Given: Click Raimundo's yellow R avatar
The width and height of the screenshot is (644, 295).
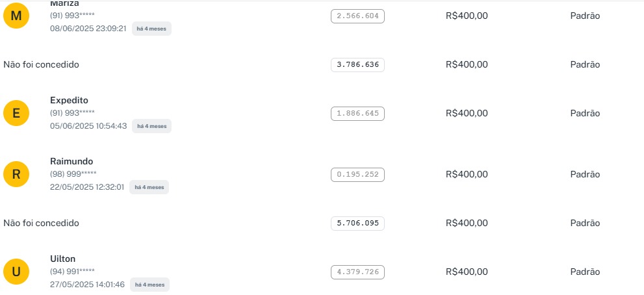Looking at the screenshot, I should point(16,174).
